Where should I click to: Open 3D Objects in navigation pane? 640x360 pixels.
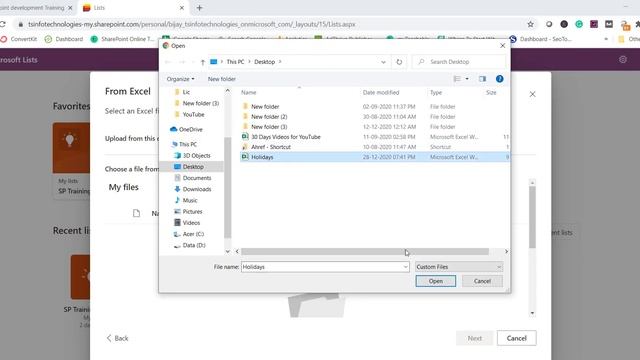[192, 156]
